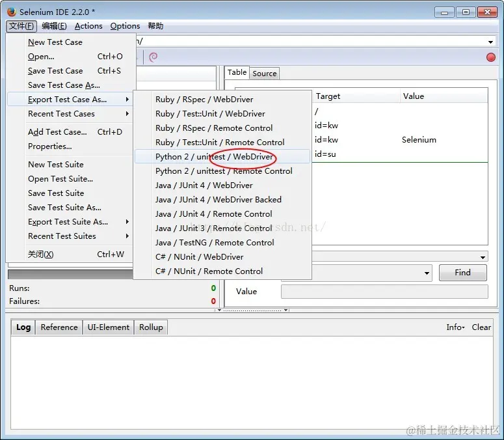Screen dimensions: 504x440
Task: Select Open... from the file menu
Action: [x=70, y=57]
